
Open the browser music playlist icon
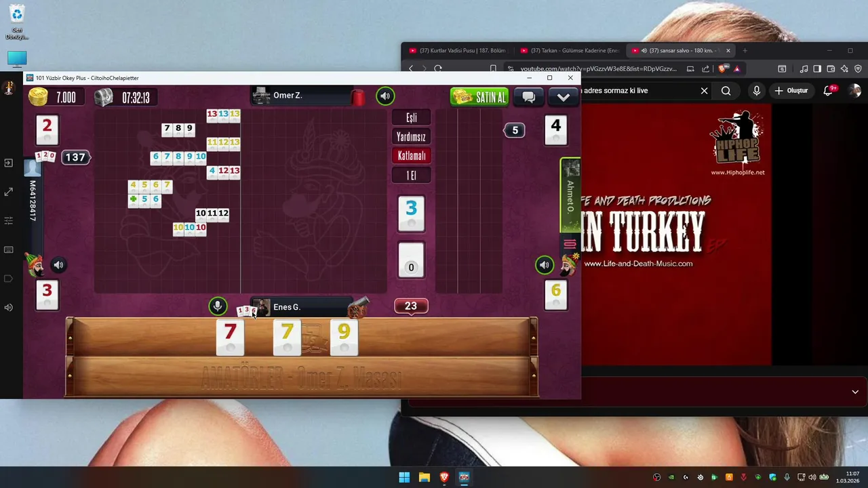click(x=804, y=68)
